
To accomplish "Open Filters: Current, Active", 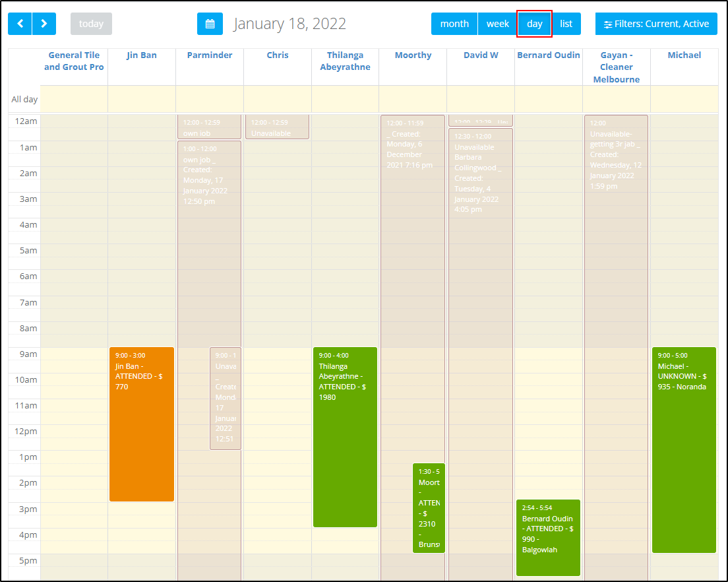I will 656,24.
